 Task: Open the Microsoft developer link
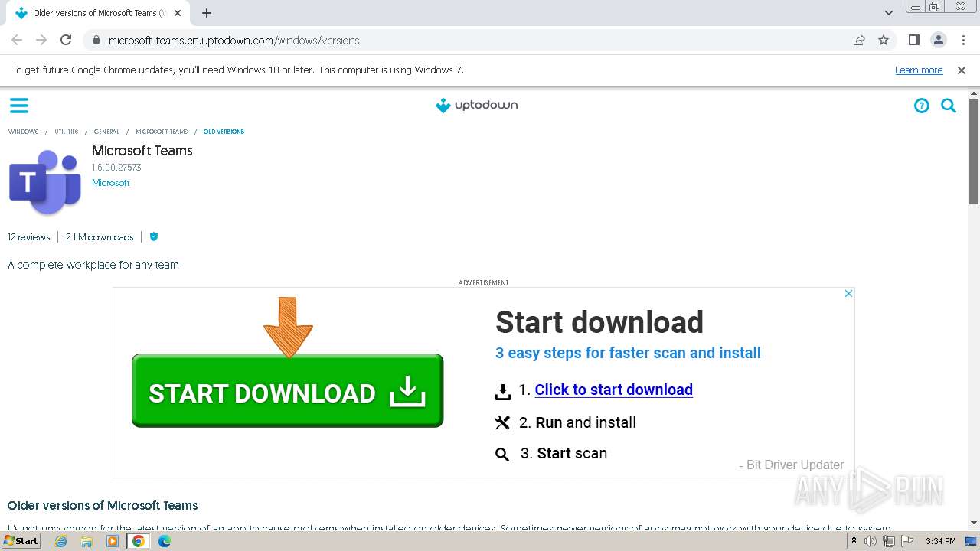pyautogui.click(x=111, y=183)
